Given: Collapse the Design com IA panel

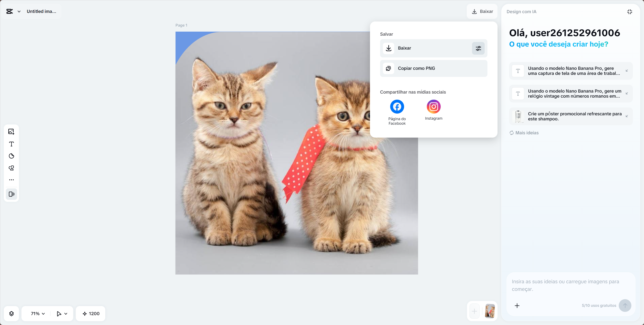Looking at the screenshot, I should [630, 12].
